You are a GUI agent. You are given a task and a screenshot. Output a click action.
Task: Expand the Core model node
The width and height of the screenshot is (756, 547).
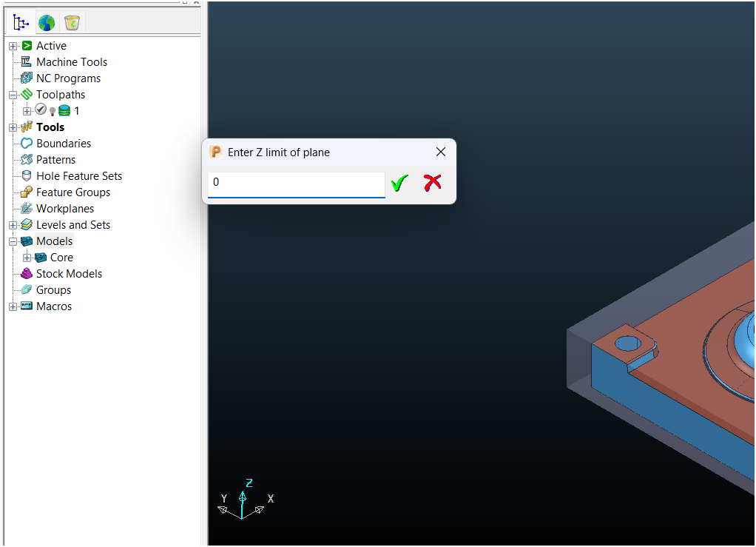(x=27, y=258)
